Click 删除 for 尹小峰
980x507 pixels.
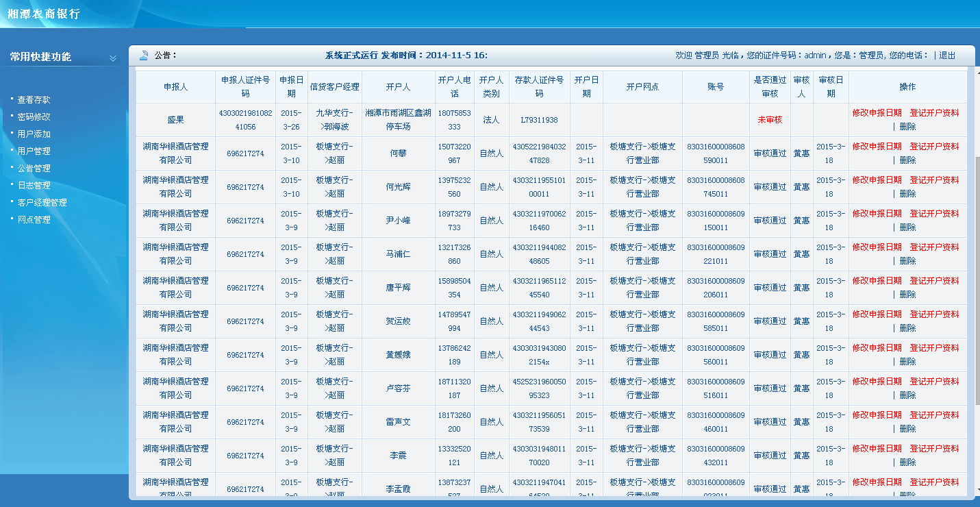[907, 227]
